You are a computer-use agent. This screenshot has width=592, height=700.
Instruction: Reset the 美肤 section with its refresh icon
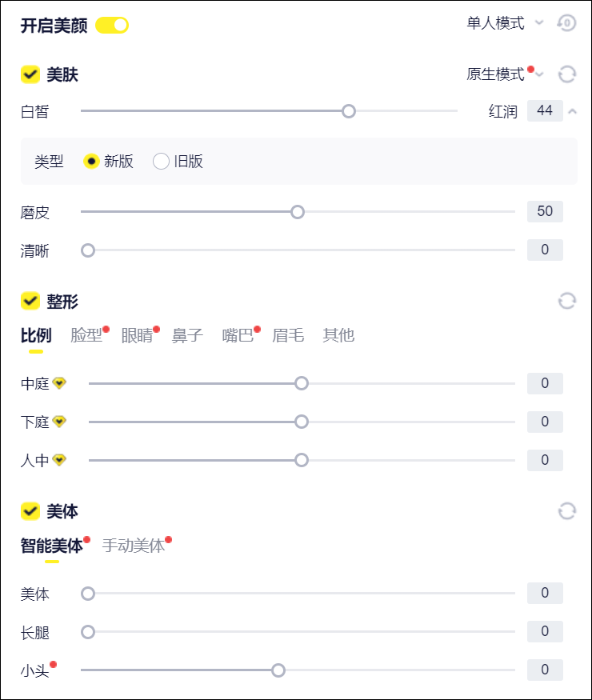[567, 74]
